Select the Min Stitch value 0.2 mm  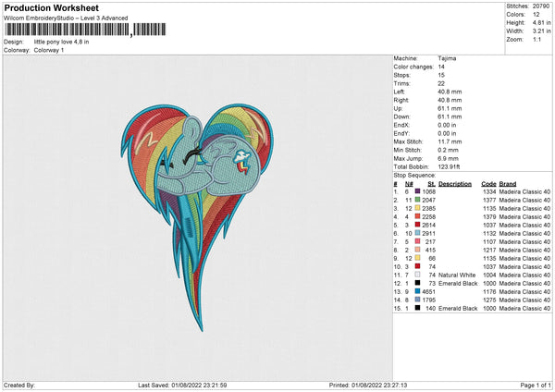[449, 150]
